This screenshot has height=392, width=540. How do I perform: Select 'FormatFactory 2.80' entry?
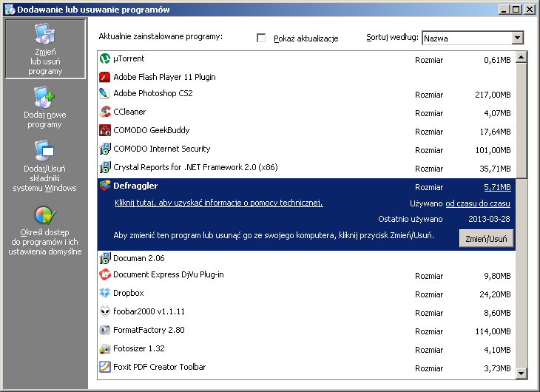(x=149, y=330)
